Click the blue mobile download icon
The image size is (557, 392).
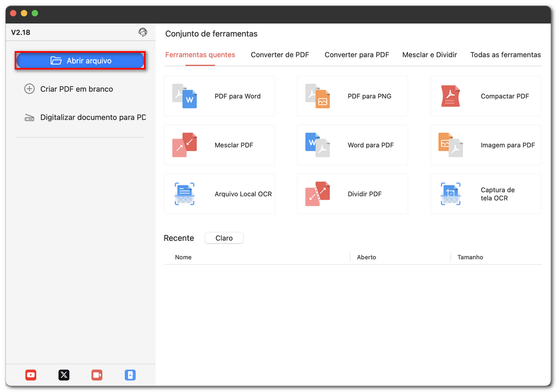(x=130, y=375)
